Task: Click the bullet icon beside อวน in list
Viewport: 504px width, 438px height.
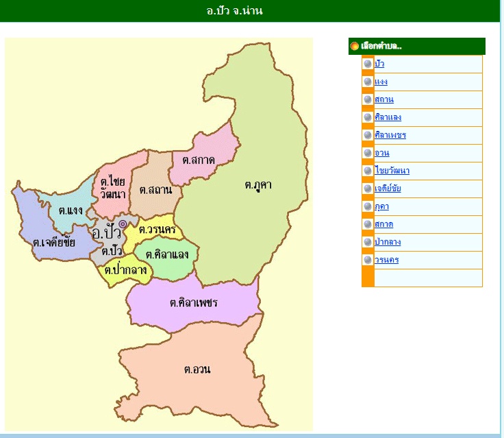Action: (x=368, y=153)
